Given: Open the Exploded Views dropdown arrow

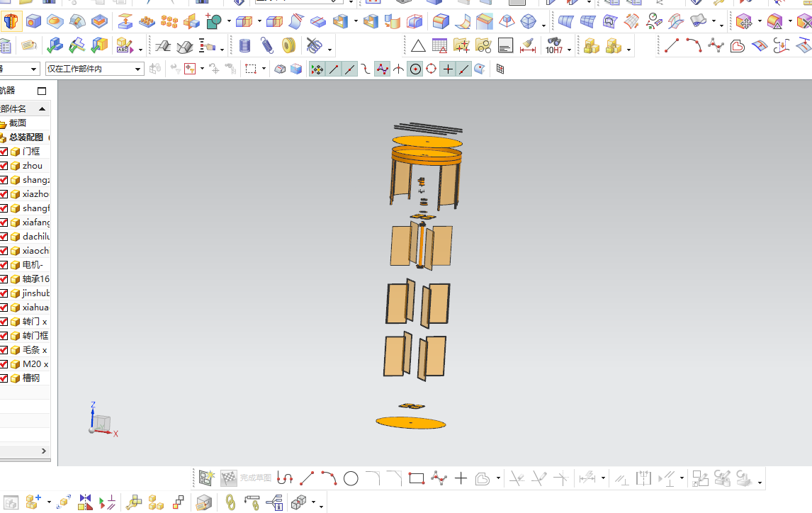Looking at the screenshot, I should click(x=313, y=502).
